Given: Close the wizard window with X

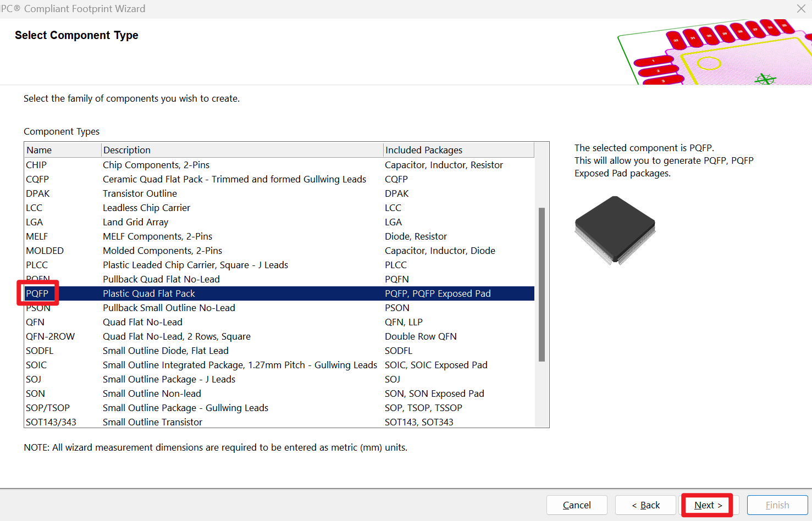Looking at the screenshot, I should (801, 8).
